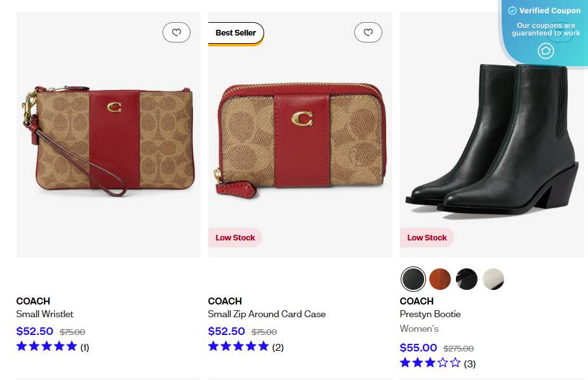
Task: Favorite the Prestyn Bootie with its heart icon
Action: (560, 32)
